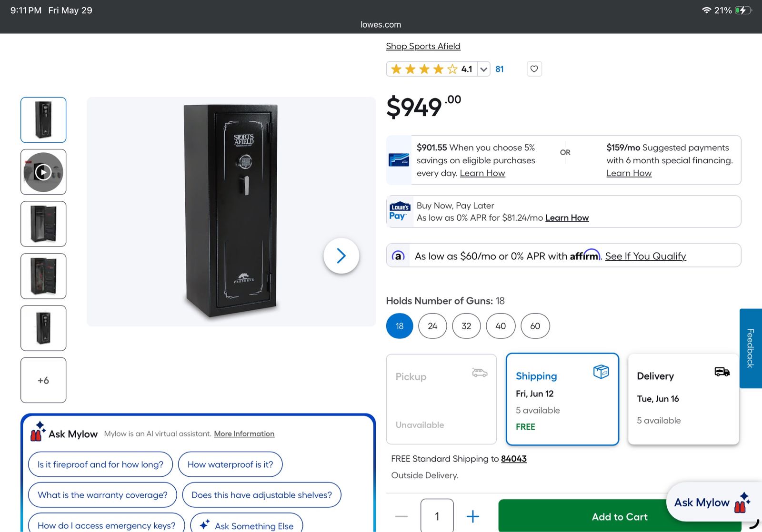This screenshot has height=532, width=762.
Task: Click the main safe product image
Action: point(231,212)
